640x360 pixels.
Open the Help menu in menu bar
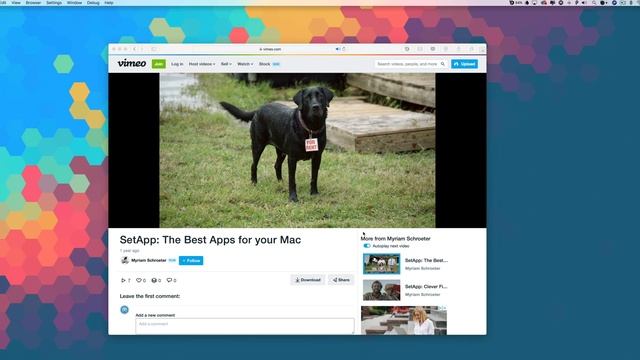tap(109, 2)
